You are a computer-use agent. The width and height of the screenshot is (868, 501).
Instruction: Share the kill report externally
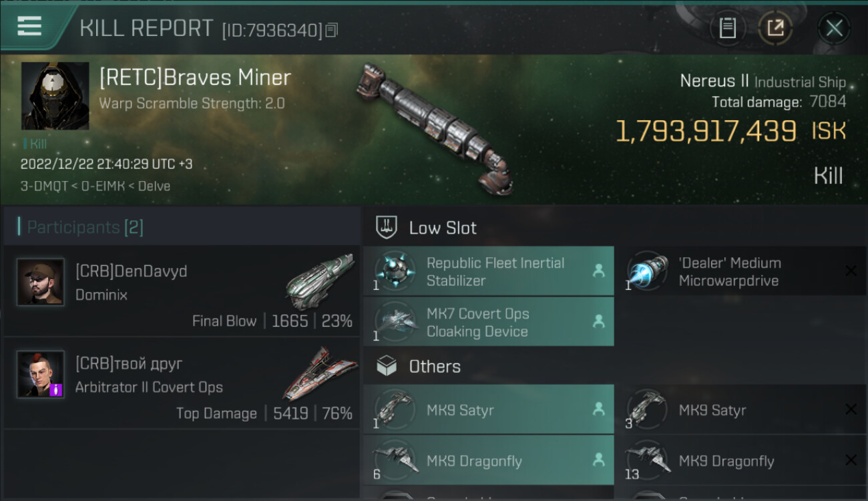pyautogui.click(x=775, y=28)
